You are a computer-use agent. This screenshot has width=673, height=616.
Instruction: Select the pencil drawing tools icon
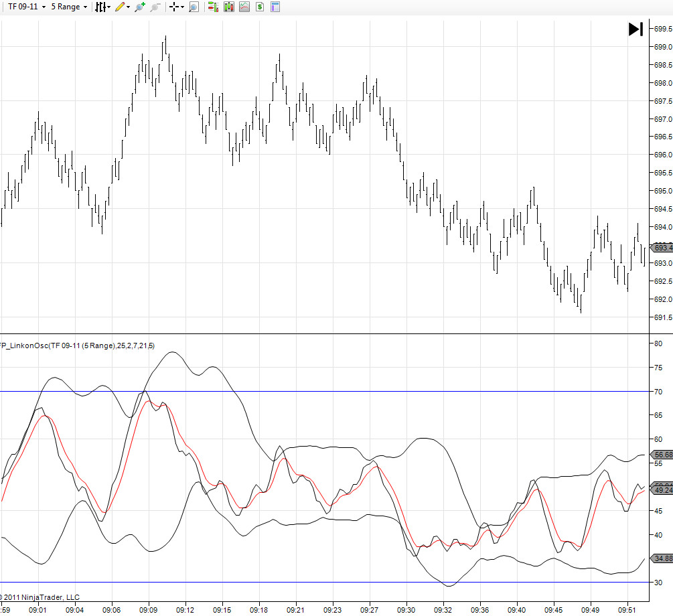(120, 7)
